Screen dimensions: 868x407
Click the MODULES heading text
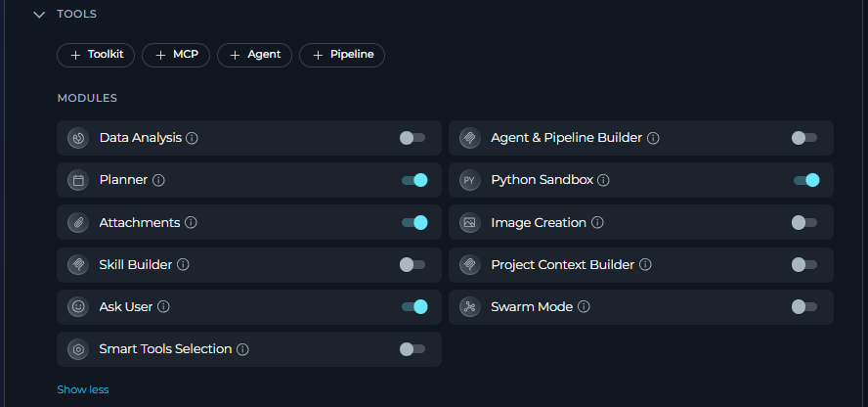(x=87, y=98)
